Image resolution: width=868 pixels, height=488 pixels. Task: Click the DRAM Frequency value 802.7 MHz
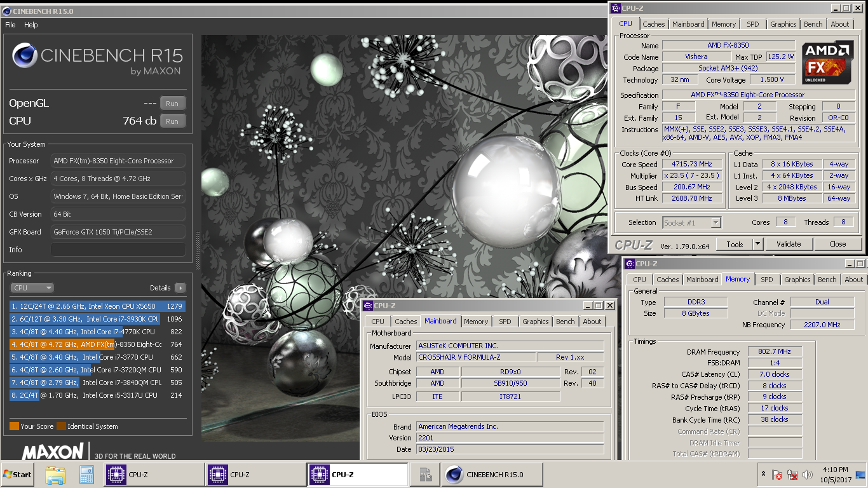coord(775,352)
